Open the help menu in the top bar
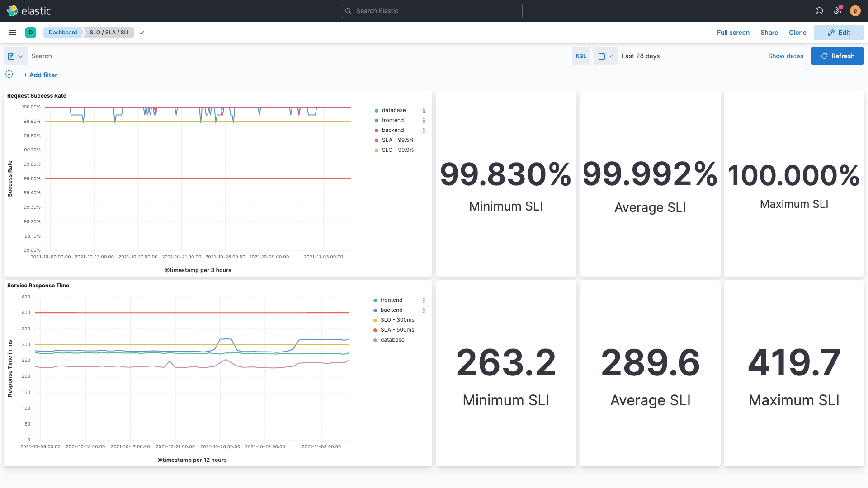The width and height of the screenshot is (868, 488). (819, 11)
